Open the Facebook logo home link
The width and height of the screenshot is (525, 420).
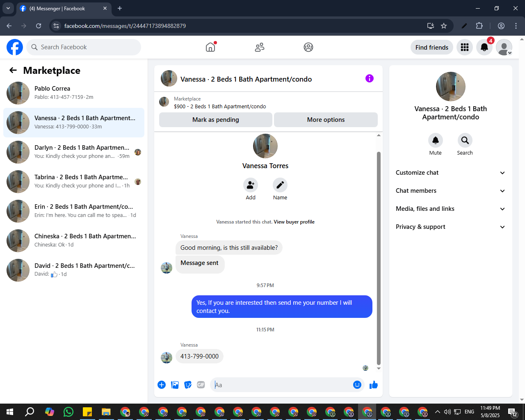(x=15, y=47)
